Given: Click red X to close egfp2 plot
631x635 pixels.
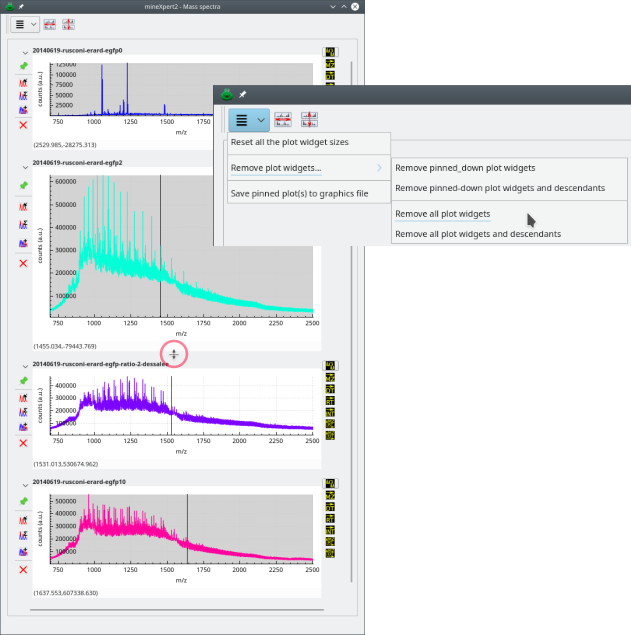Looking at the screenshot, I should [23, 263].
